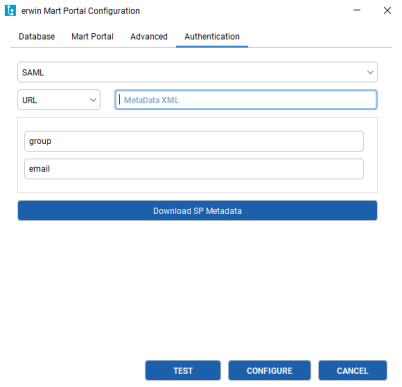Minimize the Mart Portal Configuration window

357,10
